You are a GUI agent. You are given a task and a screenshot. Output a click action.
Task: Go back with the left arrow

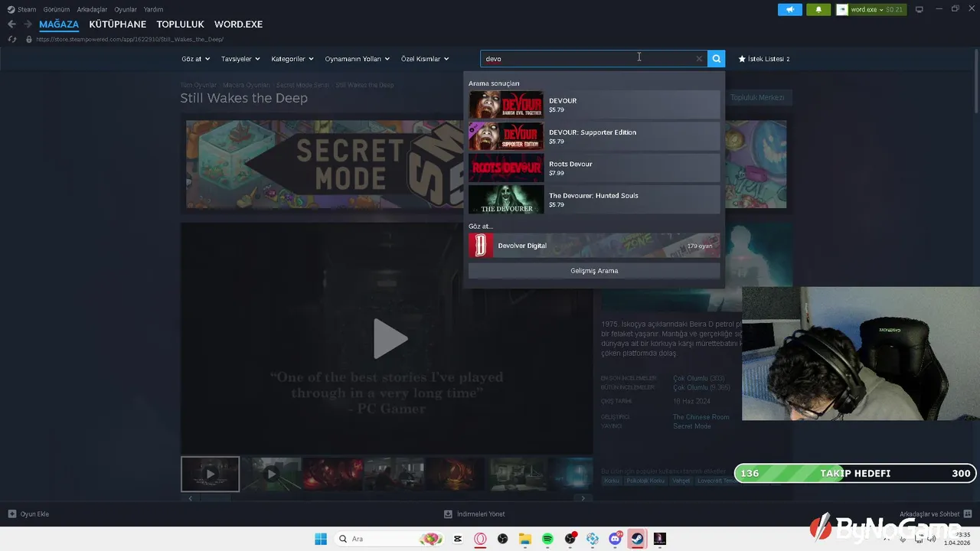click(x=11, y=24)
